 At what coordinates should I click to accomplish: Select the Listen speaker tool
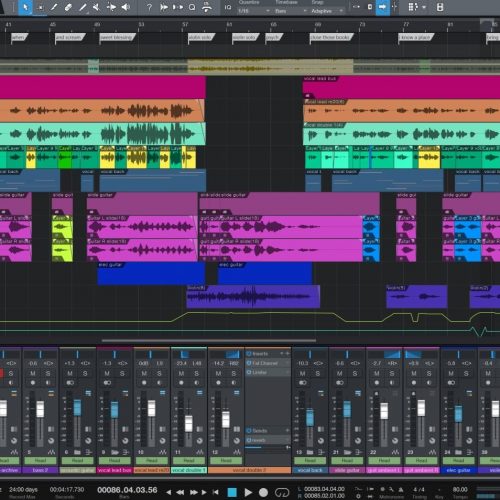tap(126, 7)
